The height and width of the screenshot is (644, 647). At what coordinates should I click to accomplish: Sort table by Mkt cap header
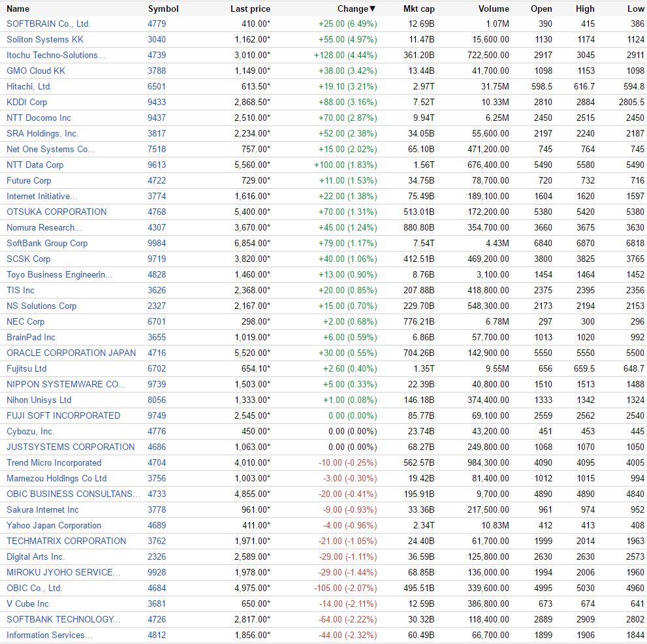[418, 8]
